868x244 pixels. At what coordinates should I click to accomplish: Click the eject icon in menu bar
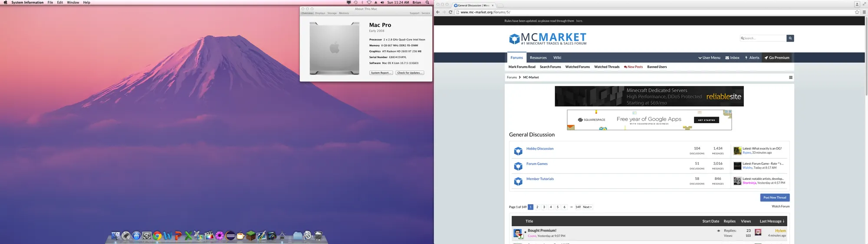pyautogui.click(x=376, y=2)
